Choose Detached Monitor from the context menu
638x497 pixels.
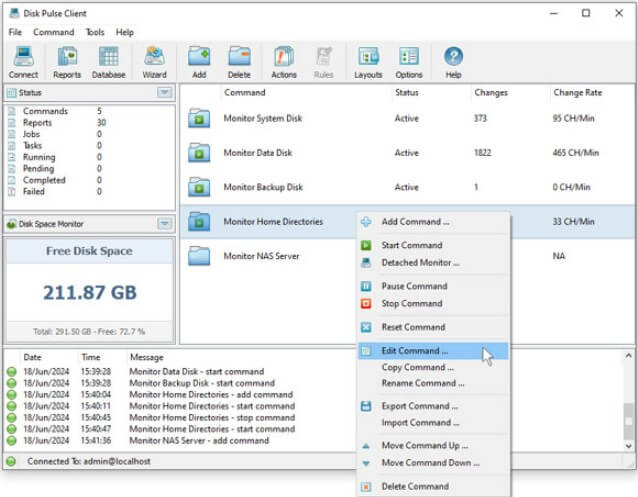(433, 263)
